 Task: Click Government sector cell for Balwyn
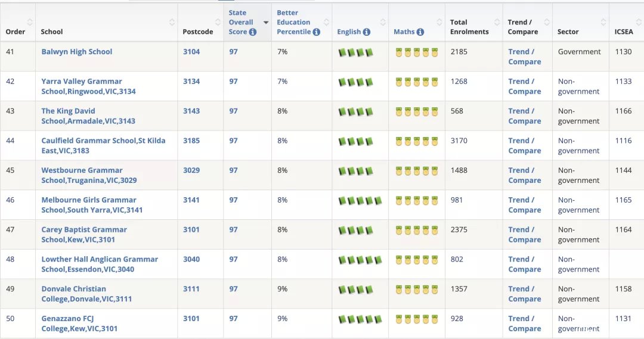pos(579,52)
